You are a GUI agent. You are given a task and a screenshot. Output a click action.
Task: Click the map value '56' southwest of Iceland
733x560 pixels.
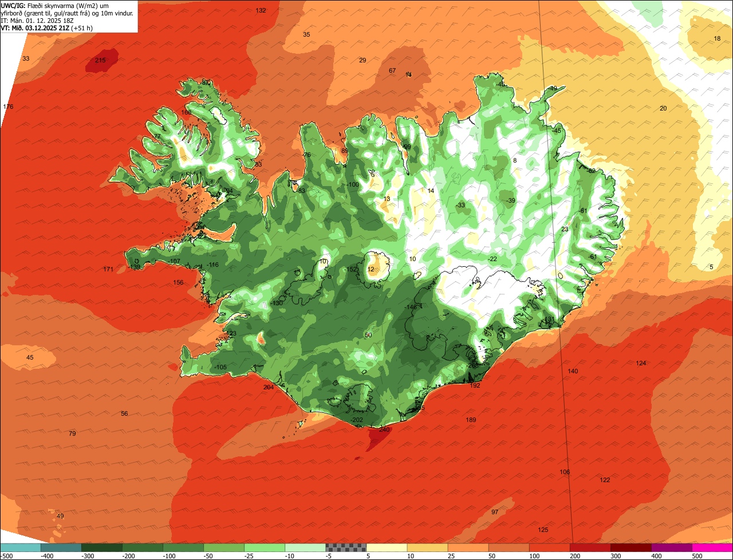(124, 413)
